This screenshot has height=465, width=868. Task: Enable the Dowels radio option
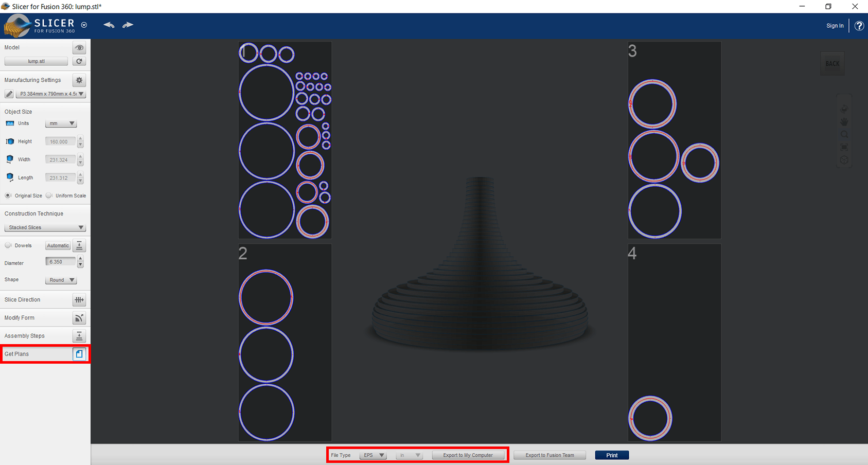pyautogui.click(x=8, y=245)
